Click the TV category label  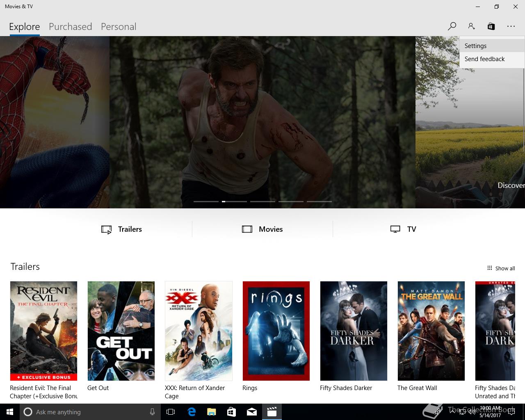coord(412,229)
